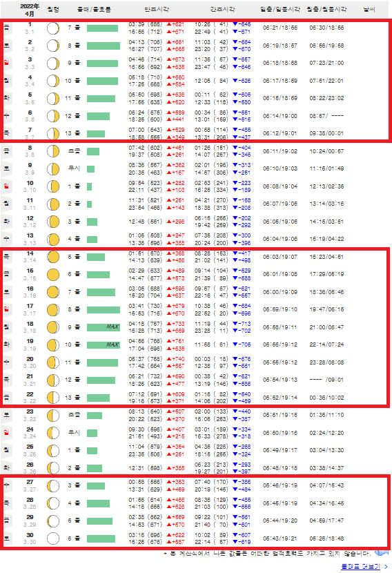Click the last-quarter moon icon for April 23
392x573 pixels.
tap(53, 415)
